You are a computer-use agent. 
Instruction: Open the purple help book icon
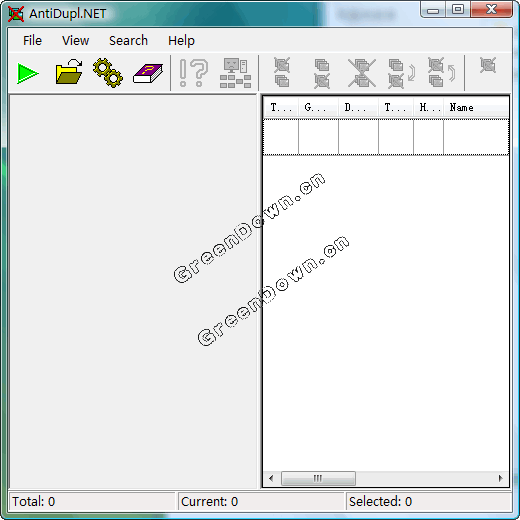tap(148, 74)
